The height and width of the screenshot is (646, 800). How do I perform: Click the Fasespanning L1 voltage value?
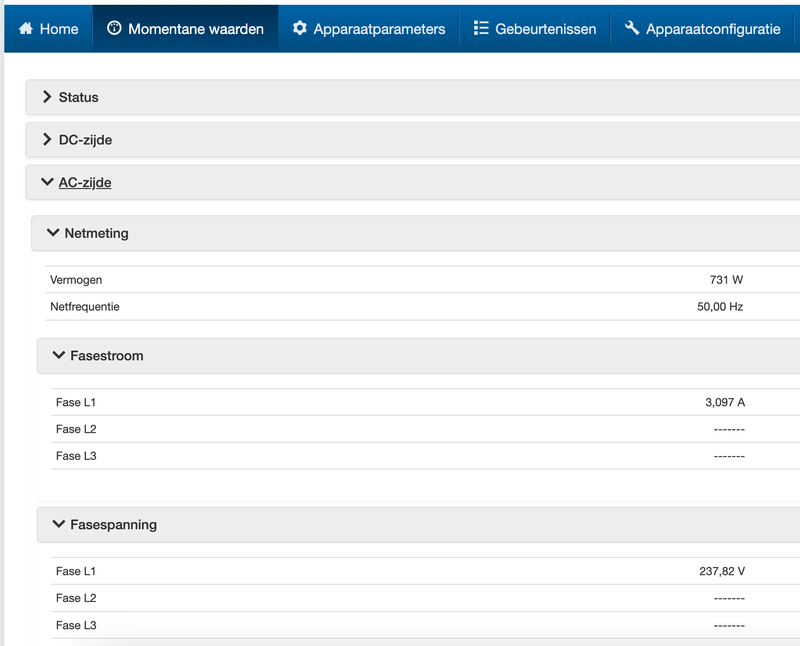pyautogui.click(x=722, y=572)
